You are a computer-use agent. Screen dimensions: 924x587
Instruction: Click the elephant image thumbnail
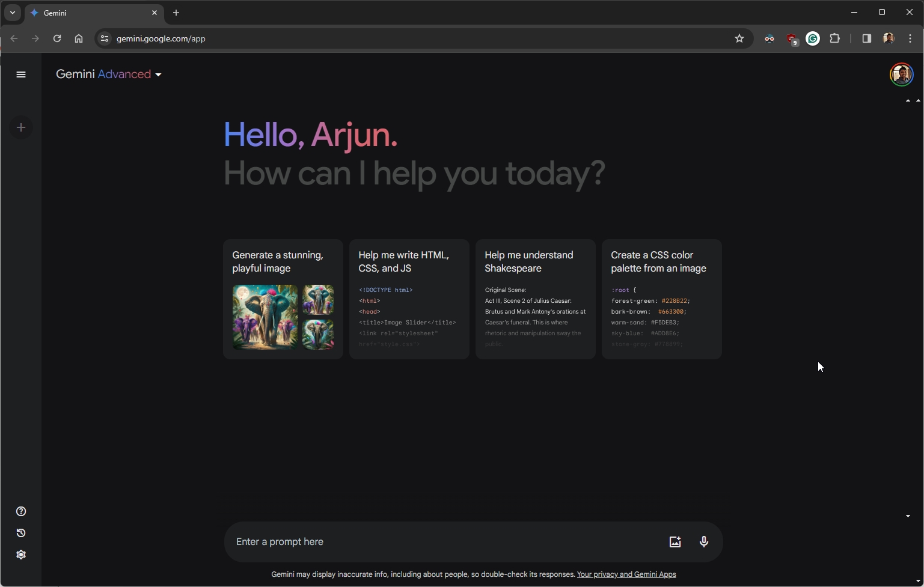click(265, 317)
